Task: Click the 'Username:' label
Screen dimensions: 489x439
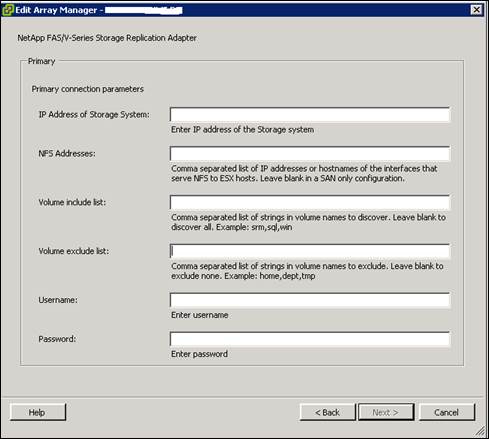Action: click(x=58, y=300)
